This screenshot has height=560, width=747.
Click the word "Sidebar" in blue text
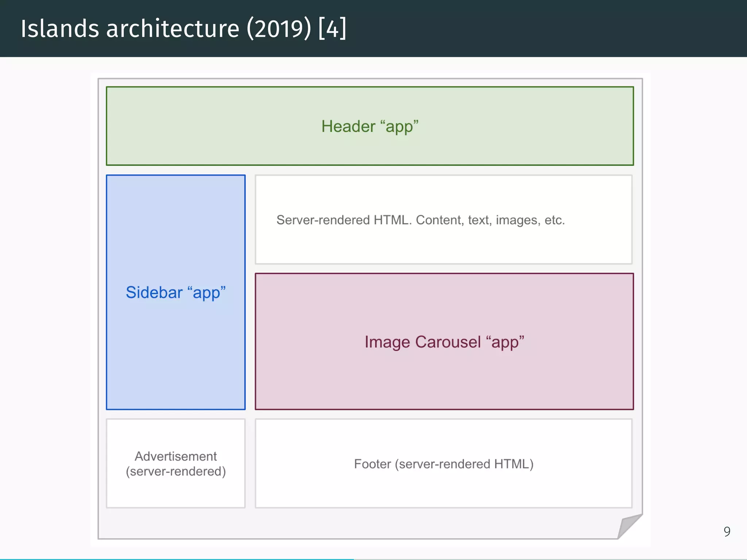(x=154, y=292)
